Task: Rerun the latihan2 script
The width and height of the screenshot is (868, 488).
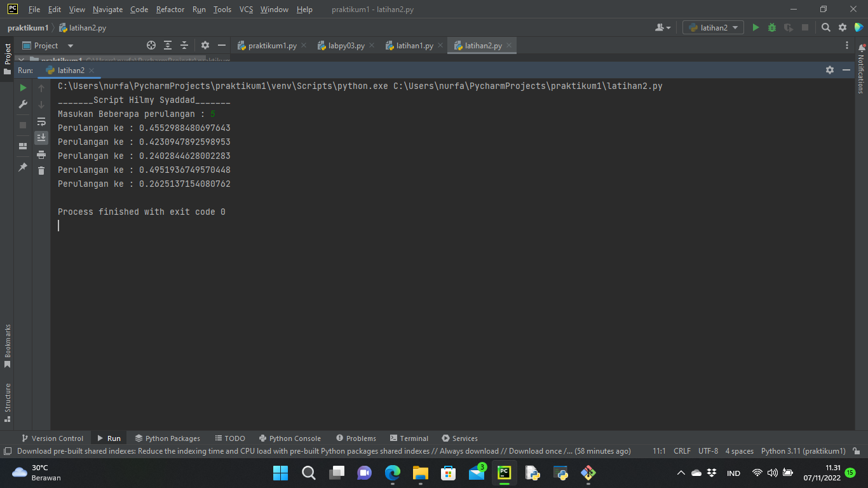Action: point(23,88)
